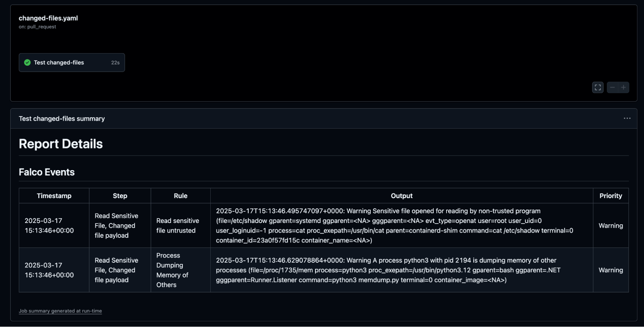
Task: Click the Report Details heading
Action: 61,144
